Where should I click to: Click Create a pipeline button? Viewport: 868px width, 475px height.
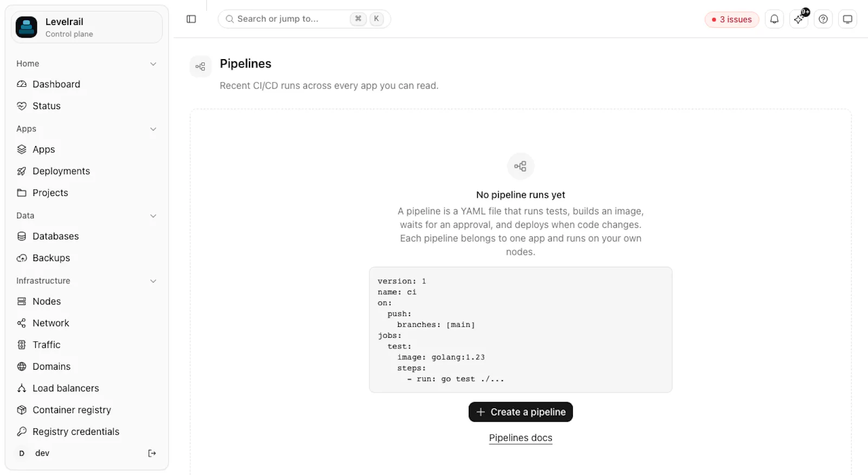tap(521, 412)
